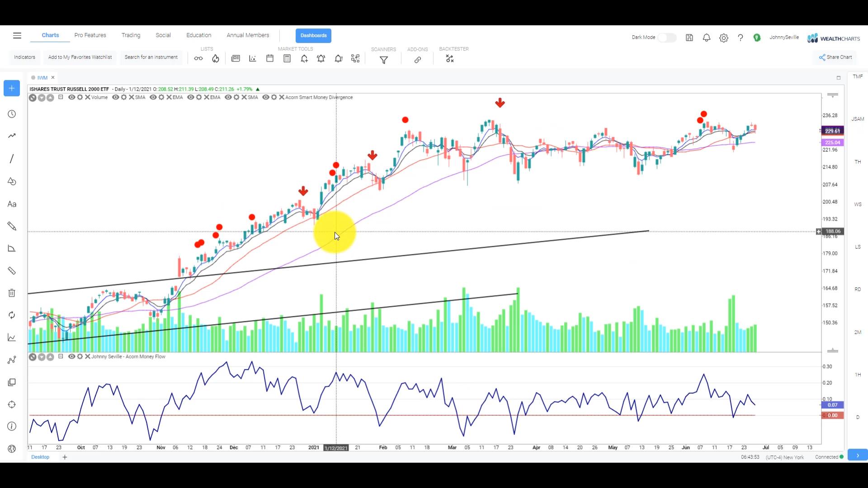Select the clock tool in the left sidebar
Image resolution: width=868 pixels, height=488 pixels.
pos(12,114)
